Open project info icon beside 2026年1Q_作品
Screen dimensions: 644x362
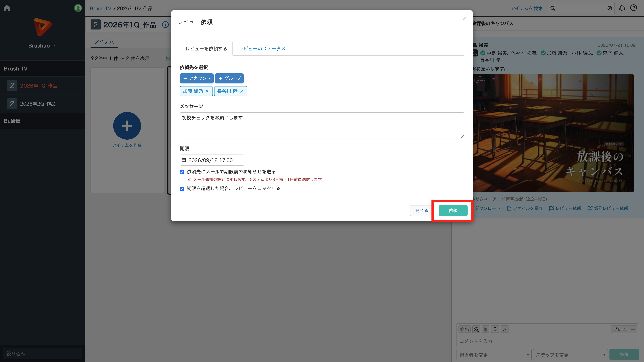(165, 25)
